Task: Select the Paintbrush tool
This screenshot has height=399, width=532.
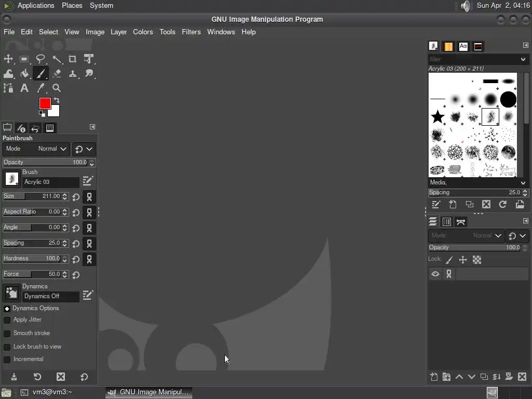Action: (41, 73)
